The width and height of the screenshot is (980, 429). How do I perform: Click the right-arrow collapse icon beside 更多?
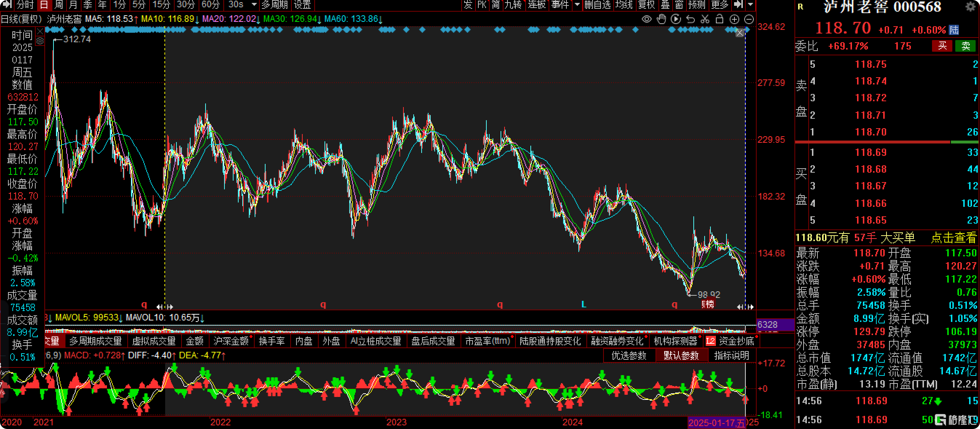738,5
